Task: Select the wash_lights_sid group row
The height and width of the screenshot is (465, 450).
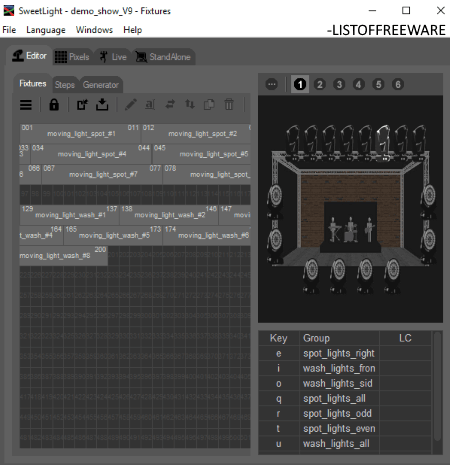Action: pyautogui.click(x=345, y=383)
